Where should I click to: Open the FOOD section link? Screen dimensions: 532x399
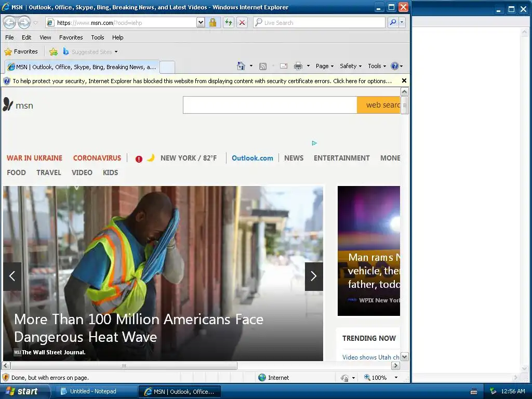point(16,172)
